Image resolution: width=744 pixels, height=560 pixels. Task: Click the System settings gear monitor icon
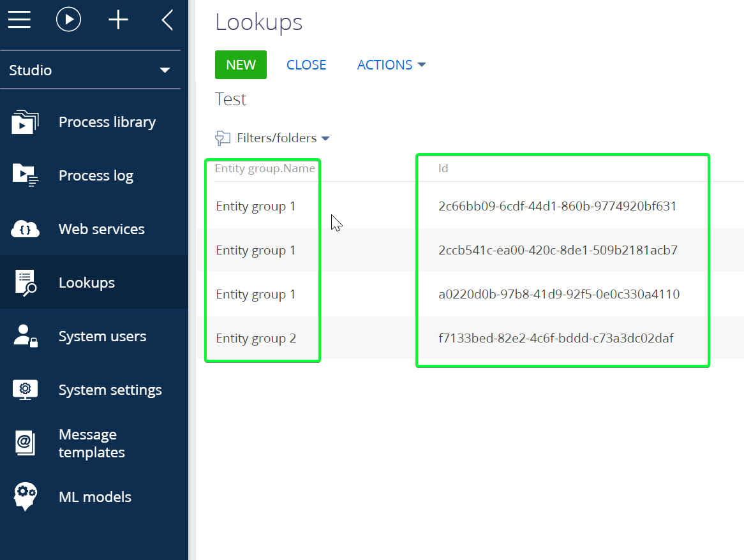click(x=25, y=390)
